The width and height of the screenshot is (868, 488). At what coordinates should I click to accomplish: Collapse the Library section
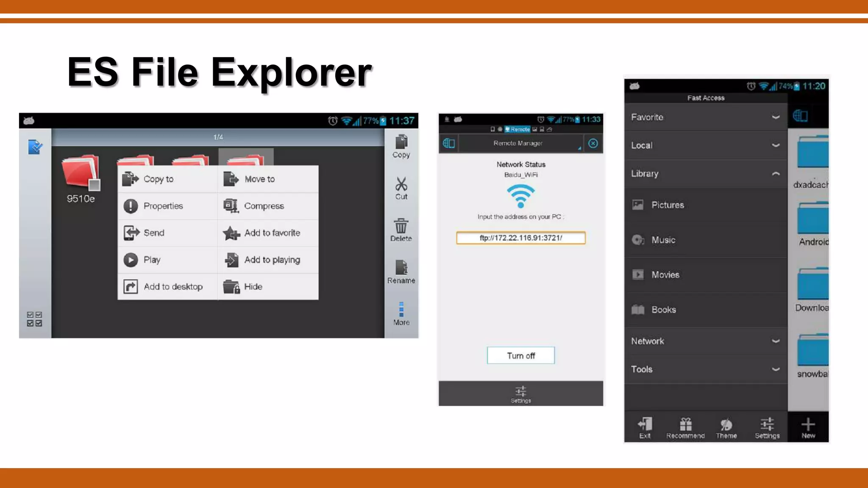[x=706, y=174]
